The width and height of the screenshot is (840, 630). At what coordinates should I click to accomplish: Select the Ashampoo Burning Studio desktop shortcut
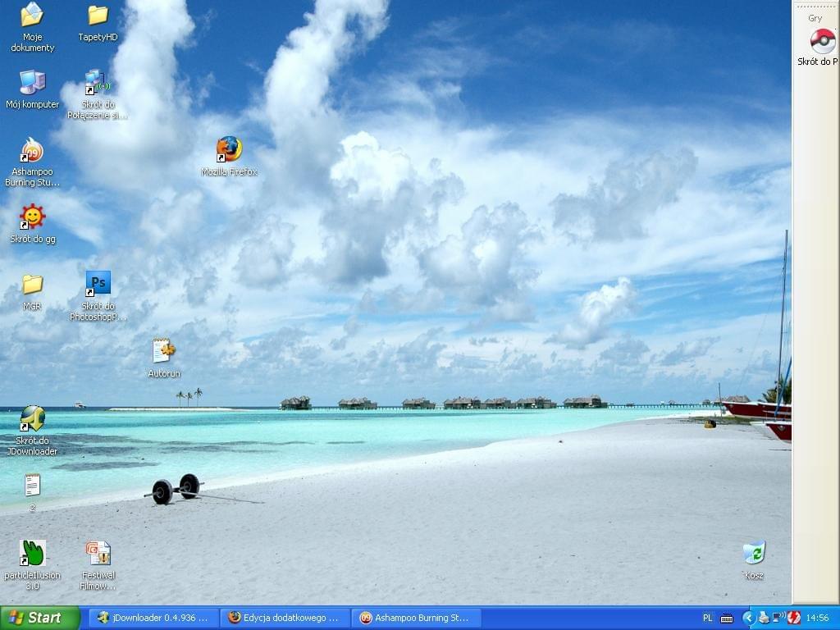pyautogui.click(x=32, y=150)
